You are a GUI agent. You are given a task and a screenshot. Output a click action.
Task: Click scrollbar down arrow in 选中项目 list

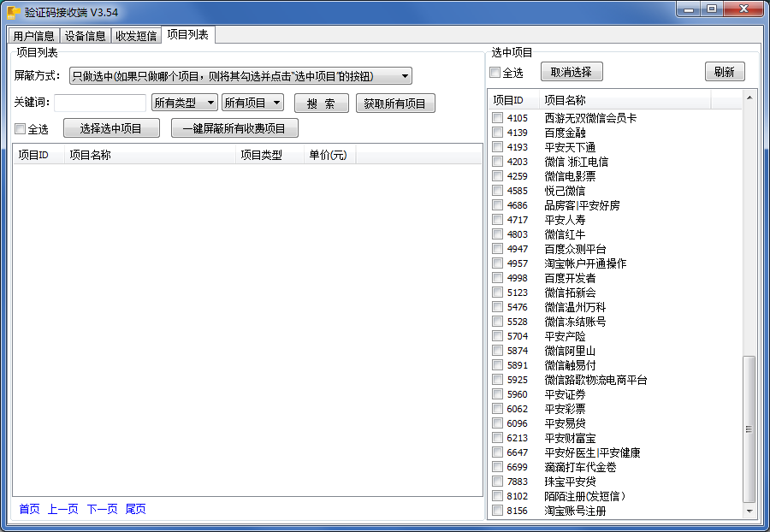pos(749,511)
